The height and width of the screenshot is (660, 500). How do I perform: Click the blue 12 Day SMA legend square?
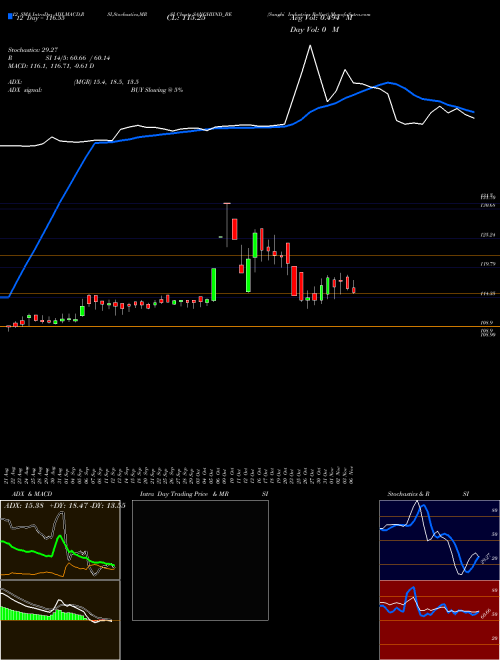point(10,17)
